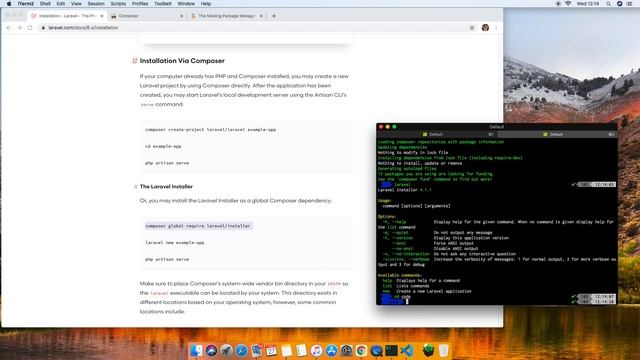The image size is (640, 360).
Task: Close the Composer browser tab
Action: [x=182, y=16]
